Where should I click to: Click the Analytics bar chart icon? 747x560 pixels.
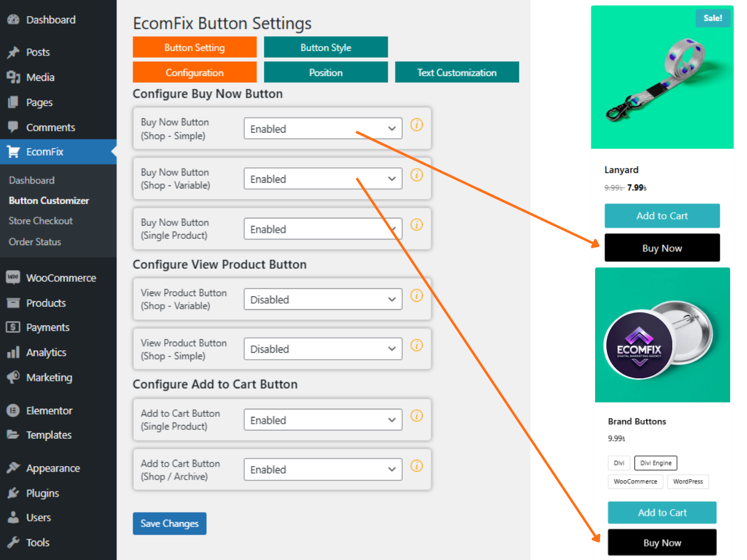12,352
